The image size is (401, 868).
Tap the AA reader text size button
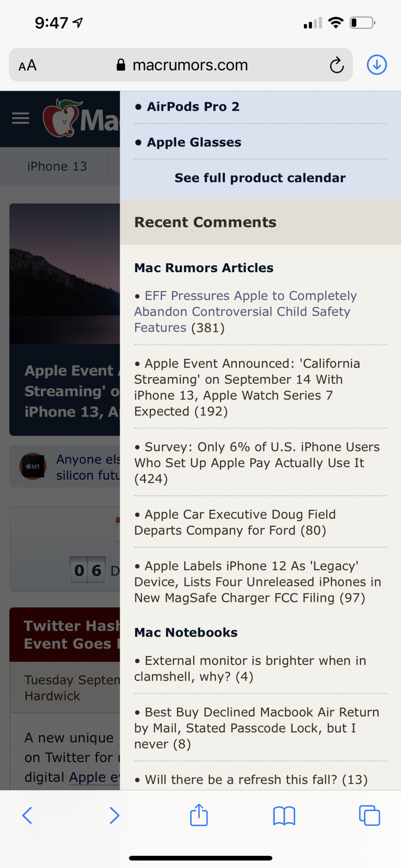coord(28,66)
